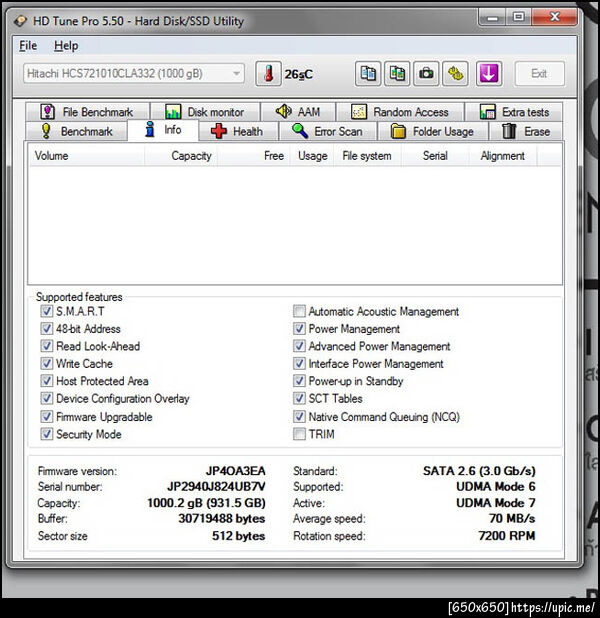Switch to the Extra tests tab
Image resolution: width=600 pixels, height=618 pixels.
point(514,112)
